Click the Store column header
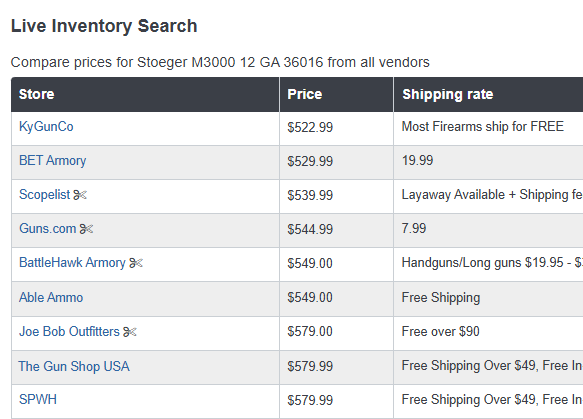This screenshot has height=419, width=583. click(145, 94)
